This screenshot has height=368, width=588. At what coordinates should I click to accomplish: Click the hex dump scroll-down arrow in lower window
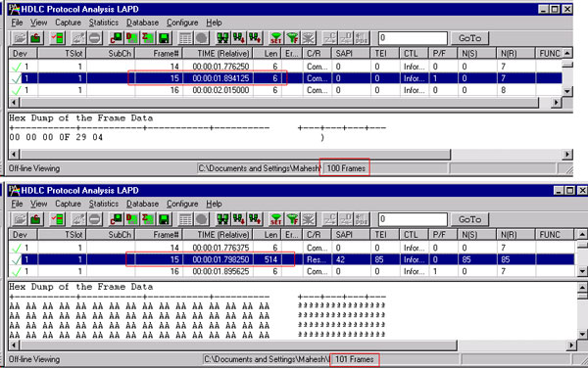tap(582, 334)
